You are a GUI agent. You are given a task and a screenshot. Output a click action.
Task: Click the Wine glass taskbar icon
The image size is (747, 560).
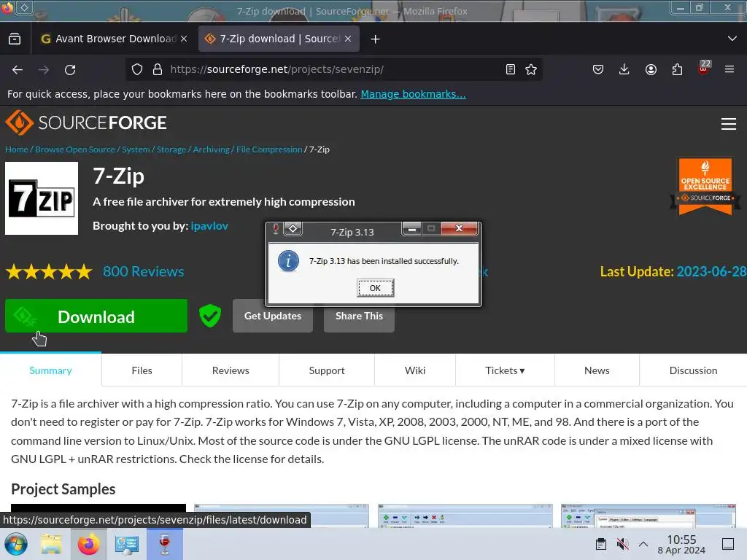point(165,544)
